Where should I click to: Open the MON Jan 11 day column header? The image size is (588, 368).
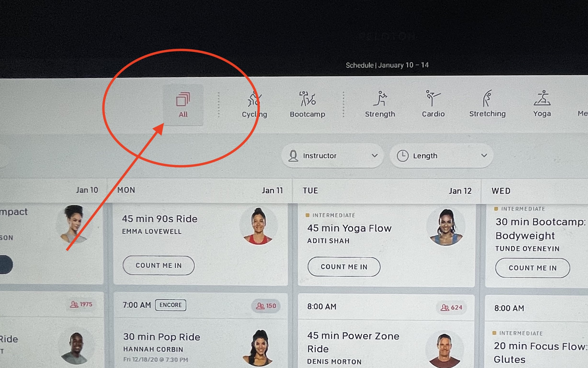pos(200,190)
